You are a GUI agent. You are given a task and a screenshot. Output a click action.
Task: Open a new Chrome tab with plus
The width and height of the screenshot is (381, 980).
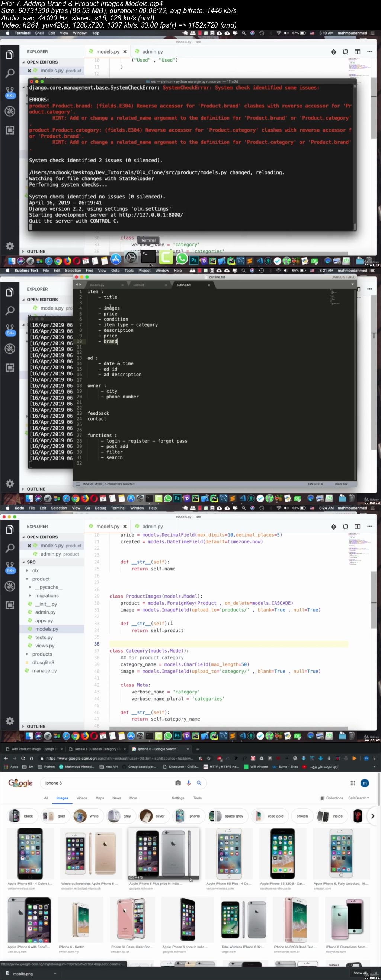198,749
